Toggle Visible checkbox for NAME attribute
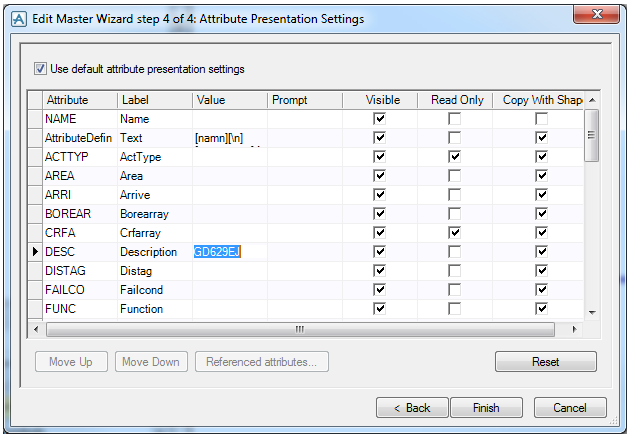The image size is (627, 437). 380,119
